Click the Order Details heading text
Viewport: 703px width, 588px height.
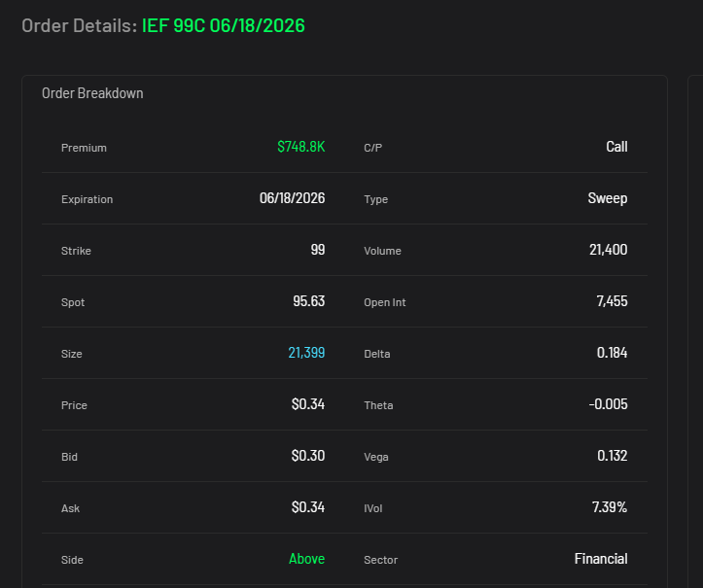(80, 25)
